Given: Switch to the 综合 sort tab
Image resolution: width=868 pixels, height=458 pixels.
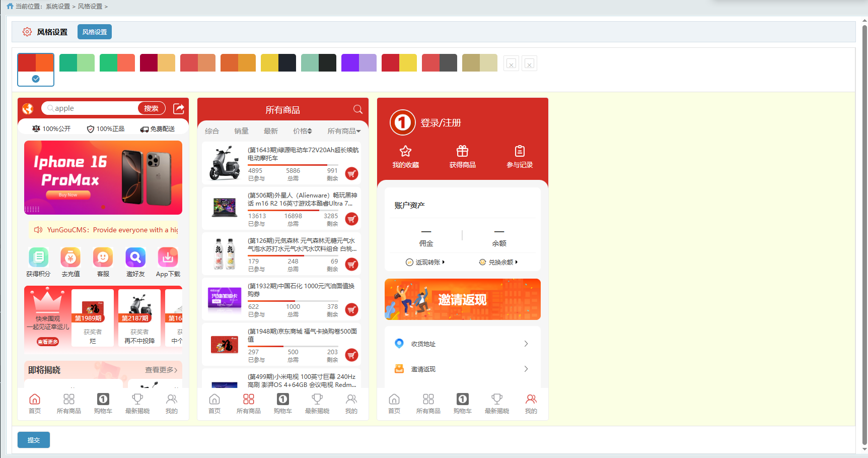Looking at the screenshot, I should 212,131.
